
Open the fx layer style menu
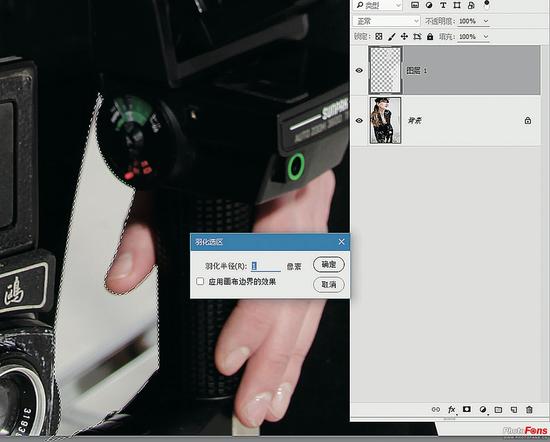451,409
